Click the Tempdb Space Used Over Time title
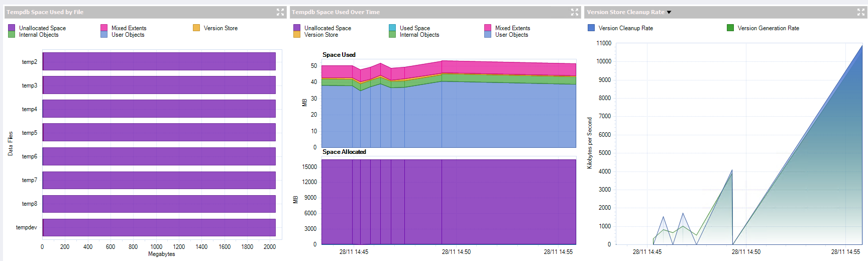The image size is (868, 261). click(336, 12)
